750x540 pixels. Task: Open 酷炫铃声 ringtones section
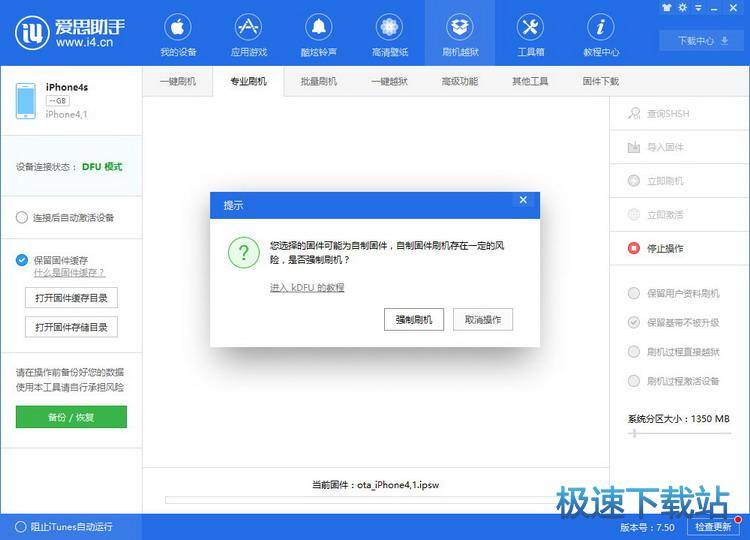point(319,35)
